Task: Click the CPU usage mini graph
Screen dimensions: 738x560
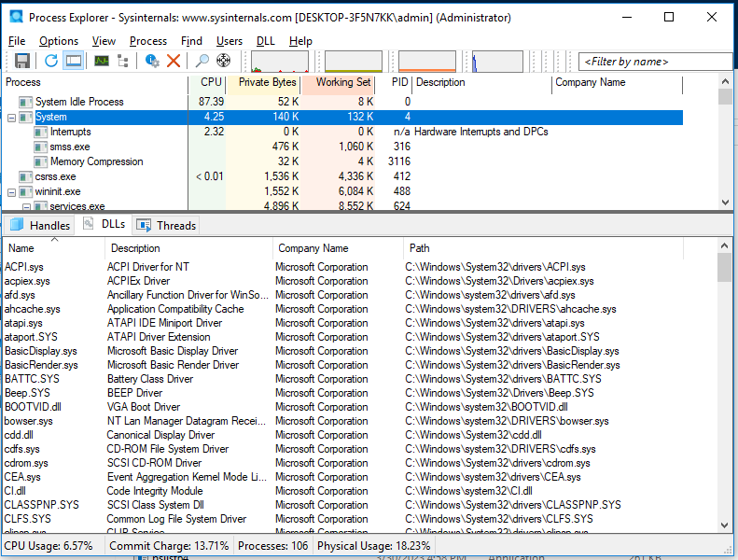Action: 280,62
